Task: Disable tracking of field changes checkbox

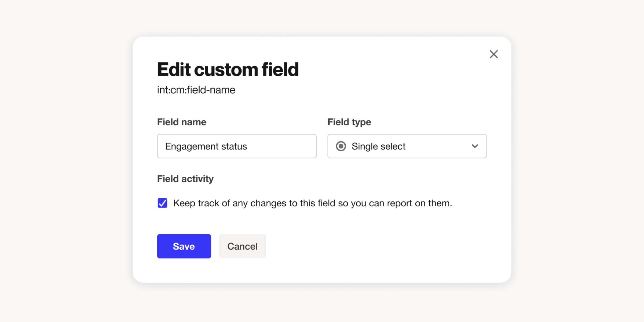Action: click(x=162, y=203)
